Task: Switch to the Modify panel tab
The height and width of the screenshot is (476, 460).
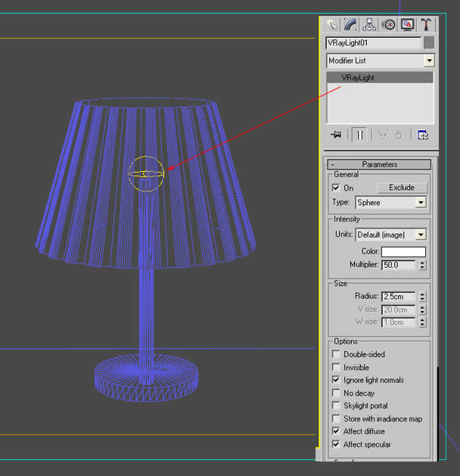Action: (x=351, y=25)
